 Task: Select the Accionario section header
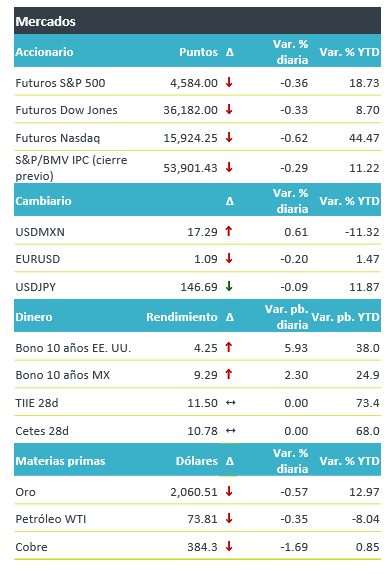[44, 52]
